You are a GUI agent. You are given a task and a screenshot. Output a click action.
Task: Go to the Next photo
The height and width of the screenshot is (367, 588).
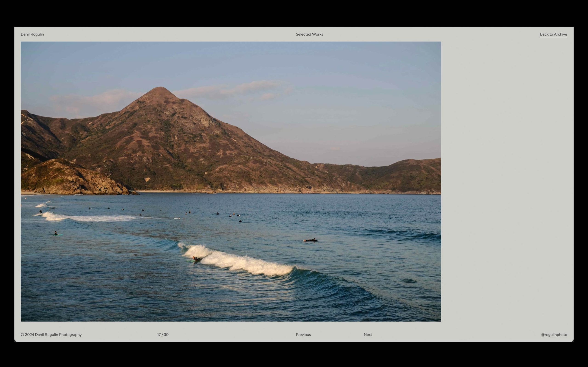368,334
